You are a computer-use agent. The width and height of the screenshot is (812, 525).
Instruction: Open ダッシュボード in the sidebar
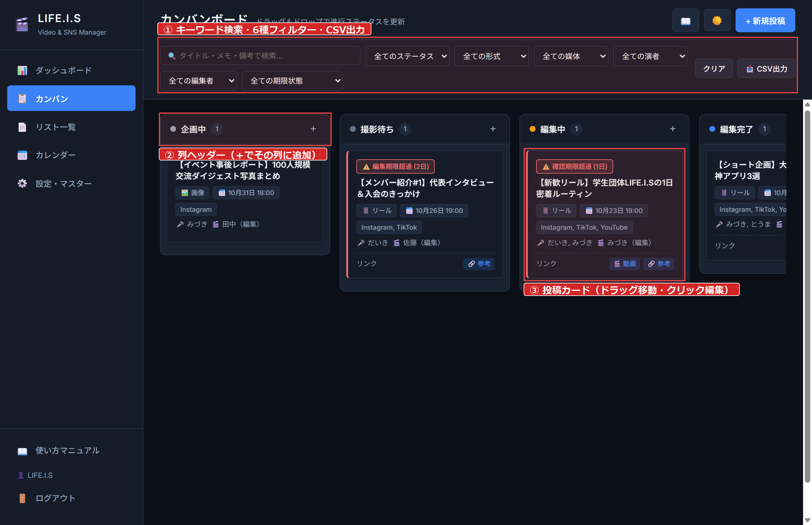click(x=71, y=71)
